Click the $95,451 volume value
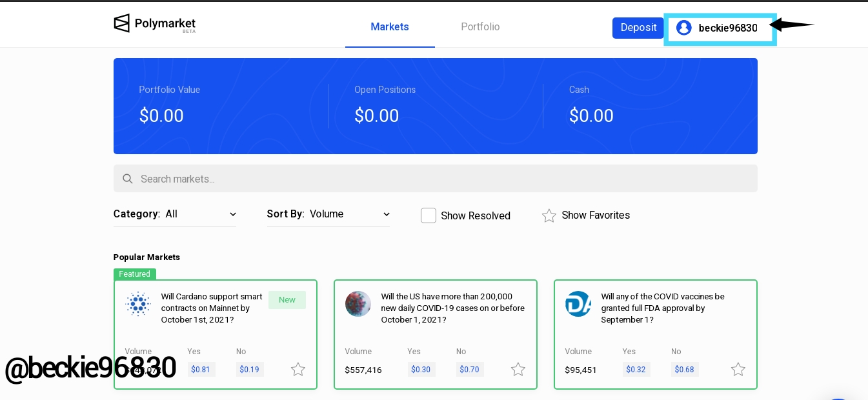This screenshot has width=868, height=400. (581, 370)
